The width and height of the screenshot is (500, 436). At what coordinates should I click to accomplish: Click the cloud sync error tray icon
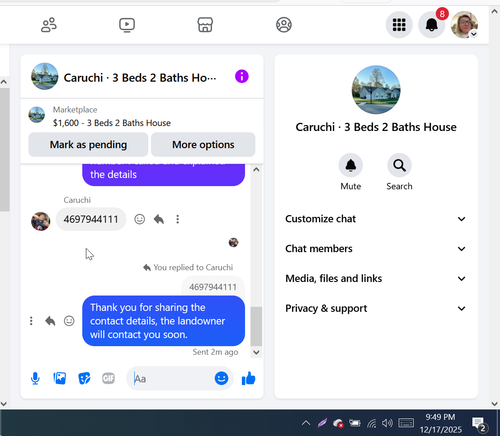point(338,423)
